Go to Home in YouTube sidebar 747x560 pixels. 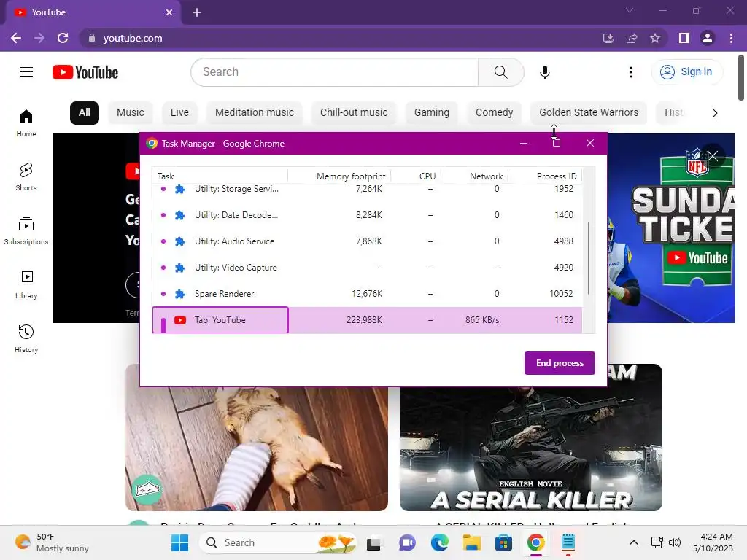26,122
